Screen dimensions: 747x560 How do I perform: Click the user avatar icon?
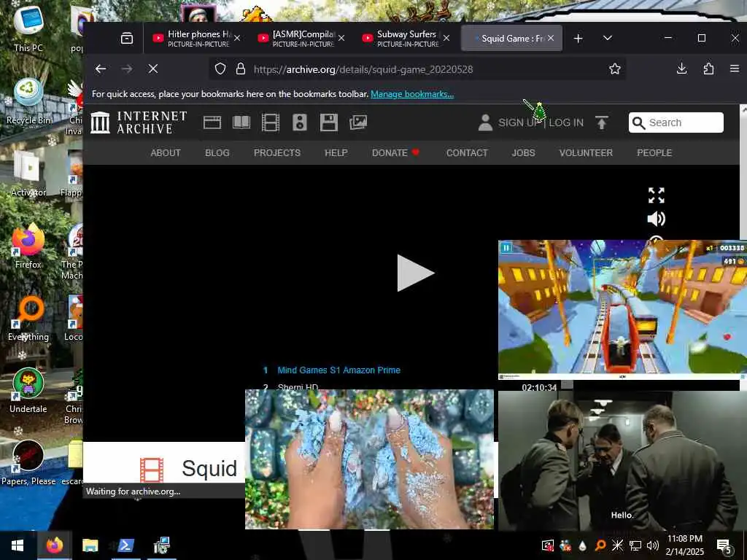tap(485, 122)
